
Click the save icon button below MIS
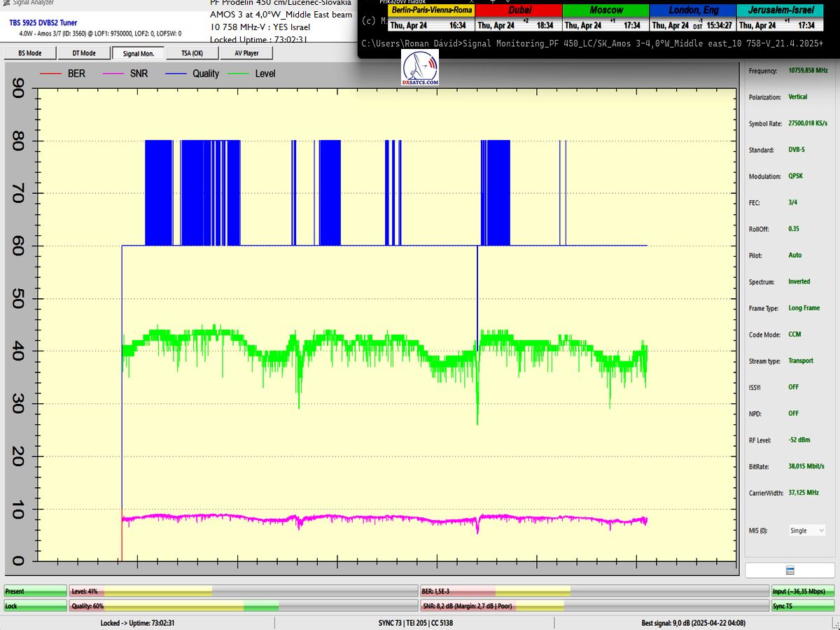click(x=790, y=570)
